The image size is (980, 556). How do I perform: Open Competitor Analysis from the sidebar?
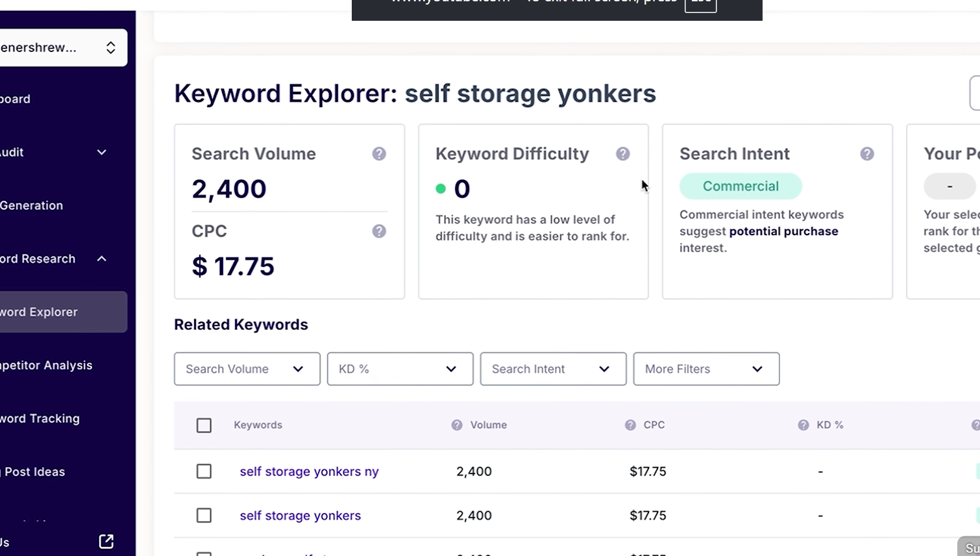point(46,365)
